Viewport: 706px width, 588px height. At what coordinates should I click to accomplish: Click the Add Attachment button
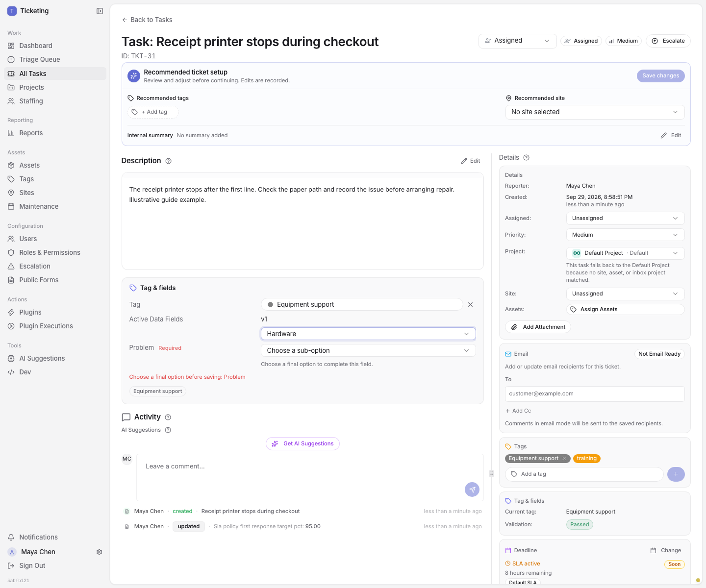tap(538, 327)
